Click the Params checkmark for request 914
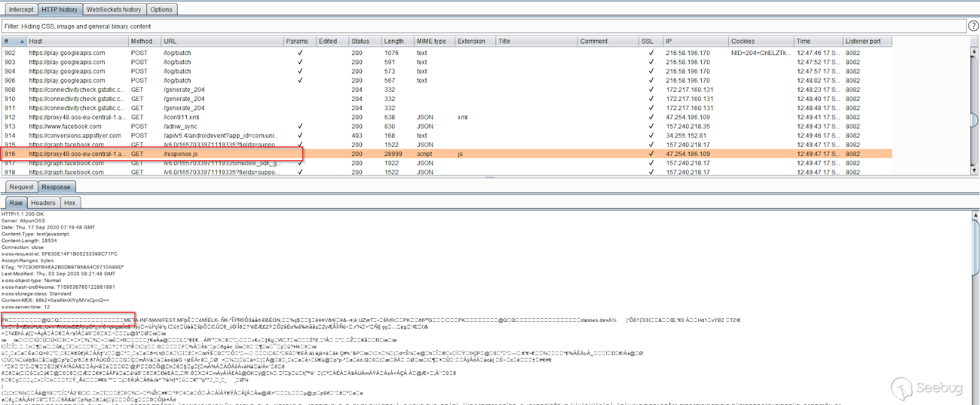The width and height of the screenshot is (980, 405). click(x=300, y=136)
